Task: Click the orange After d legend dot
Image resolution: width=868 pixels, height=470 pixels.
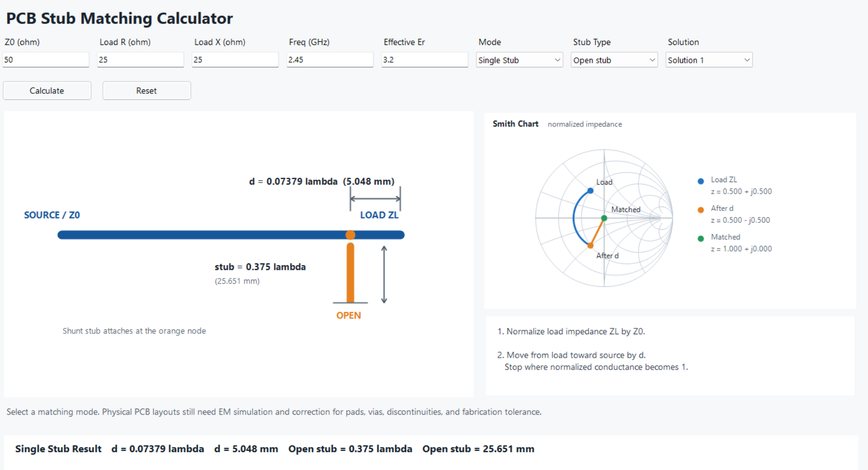Action: pos(701,210)
